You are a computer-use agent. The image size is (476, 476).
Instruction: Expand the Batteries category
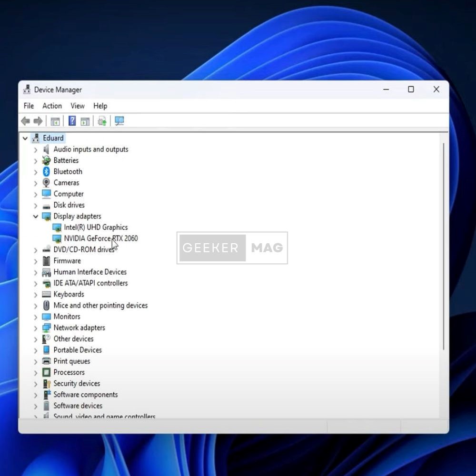pos(36,161)
